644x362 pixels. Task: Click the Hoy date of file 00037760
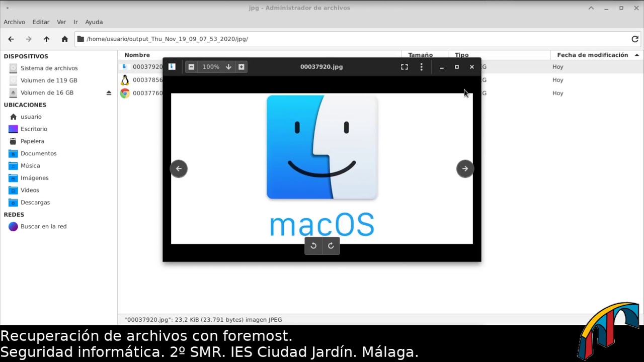[557, 93]
